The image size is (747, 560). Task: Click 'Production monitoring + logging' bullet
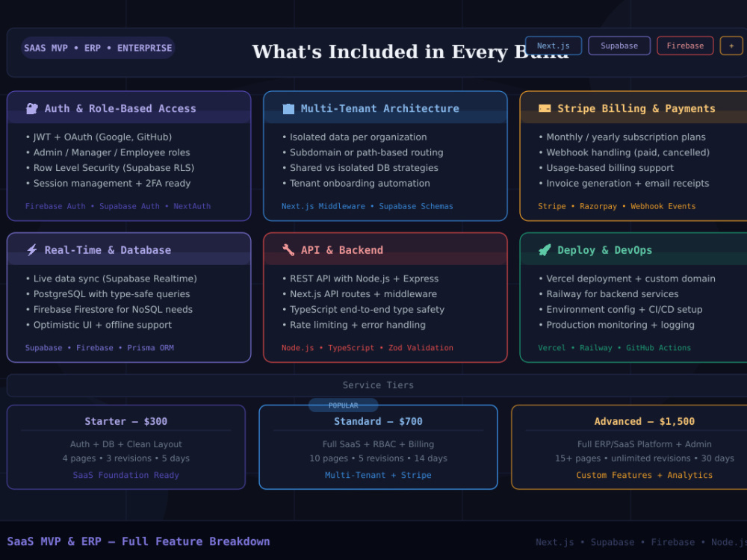(x=616, y=325)
